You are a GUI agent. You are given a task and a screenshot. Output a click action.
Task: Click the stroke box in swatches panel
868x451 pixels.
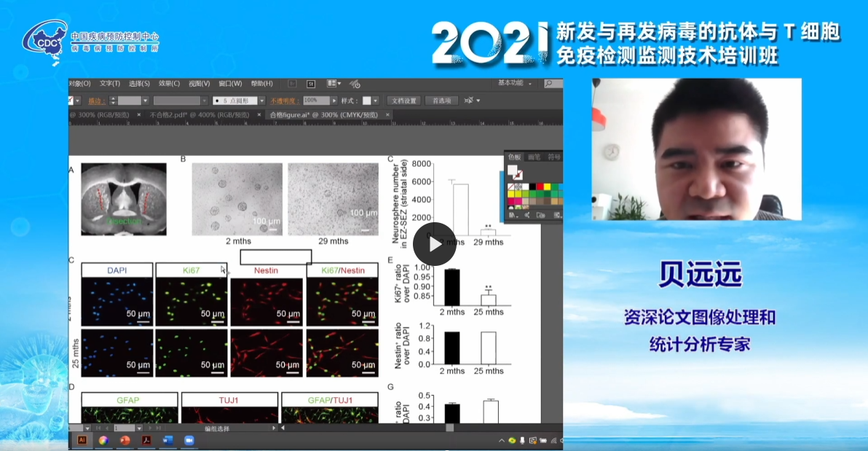click(x=518, y=175)
